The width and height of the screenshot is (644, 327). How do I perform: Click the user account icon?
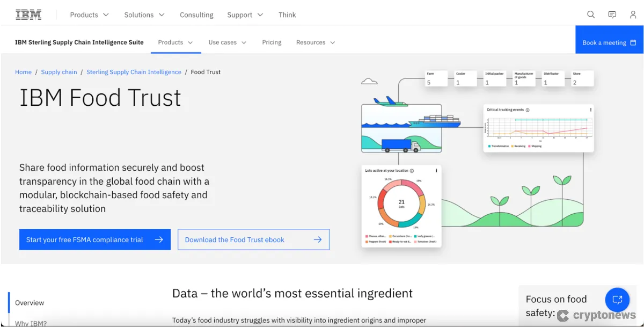click(x=633, y=14)
